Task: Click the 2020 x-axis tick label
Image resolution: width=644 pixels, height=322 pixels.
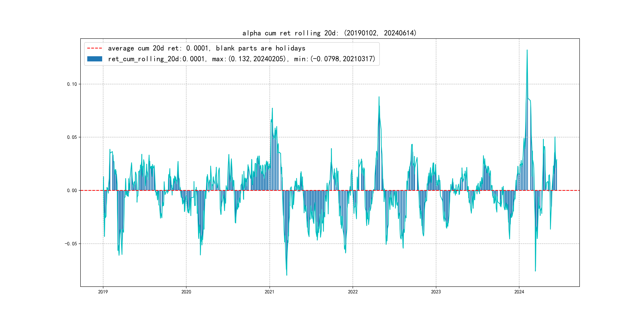Action: [186, 292]
